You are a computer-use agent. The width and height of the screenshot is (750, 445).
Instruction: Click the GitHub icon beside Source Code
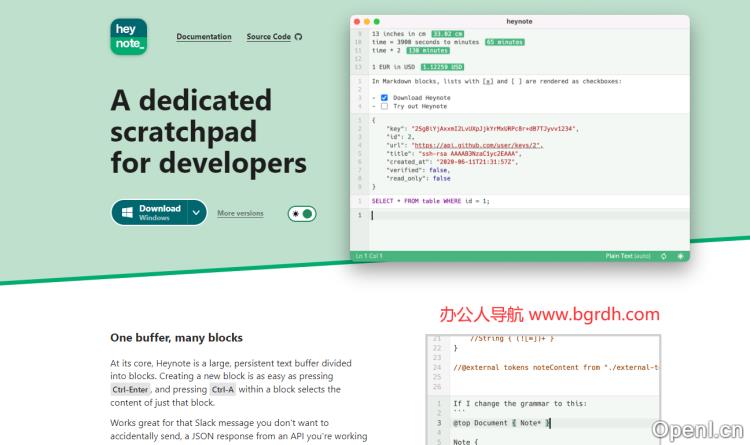click(x=298, y=37)
